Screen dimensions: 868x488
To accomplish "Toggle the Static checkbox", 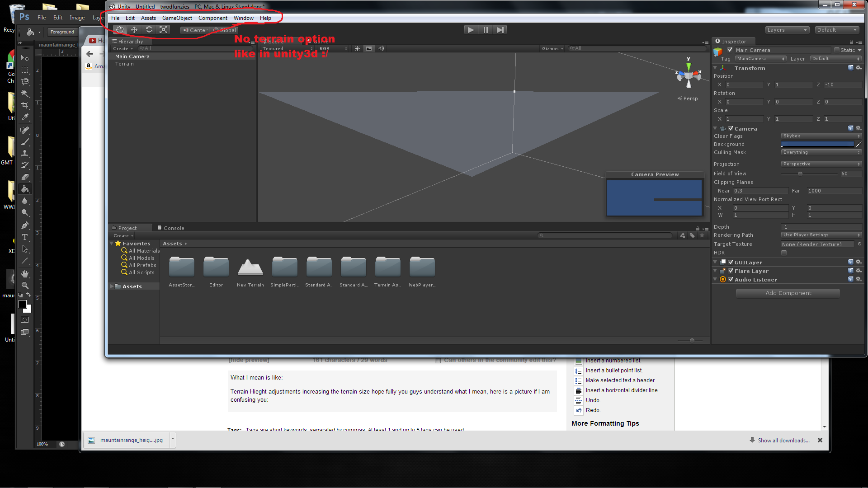I will (837, 50).
